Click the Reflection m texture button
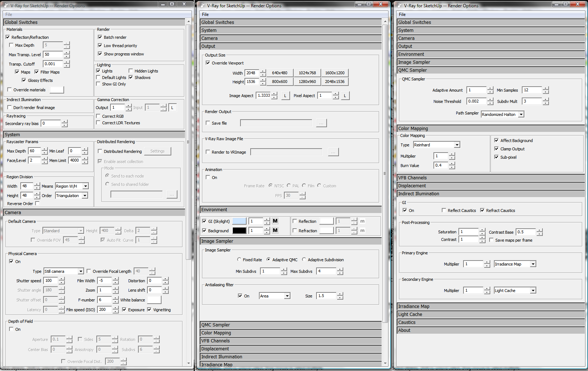Image resolution: width=588 pixels, height=371 pixels. coord(362,221)
